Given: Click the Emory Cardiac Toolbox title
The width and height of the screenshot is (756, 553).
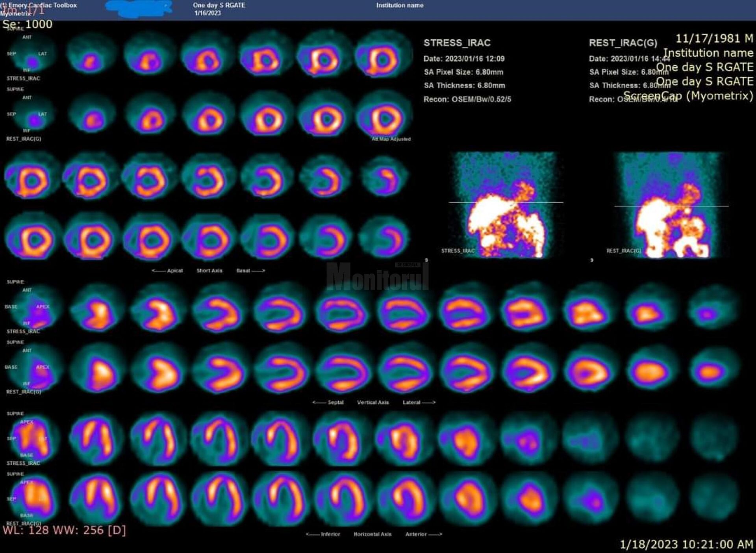Looking at the screenshot, I should (x=43, y=5).
